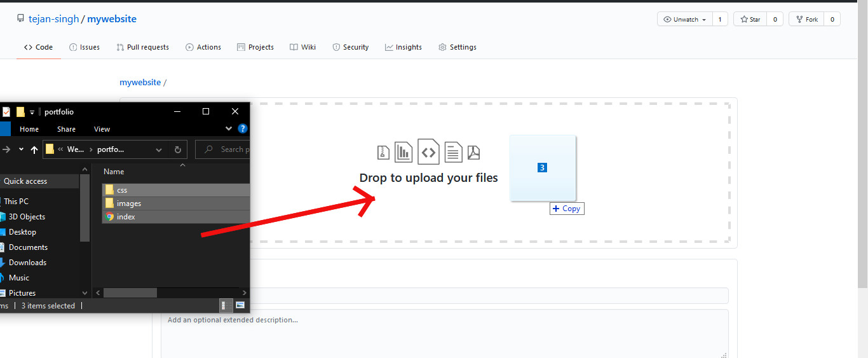Screen dimensions: 868x358
Task: Select the images folder
Action: point(177,203)
